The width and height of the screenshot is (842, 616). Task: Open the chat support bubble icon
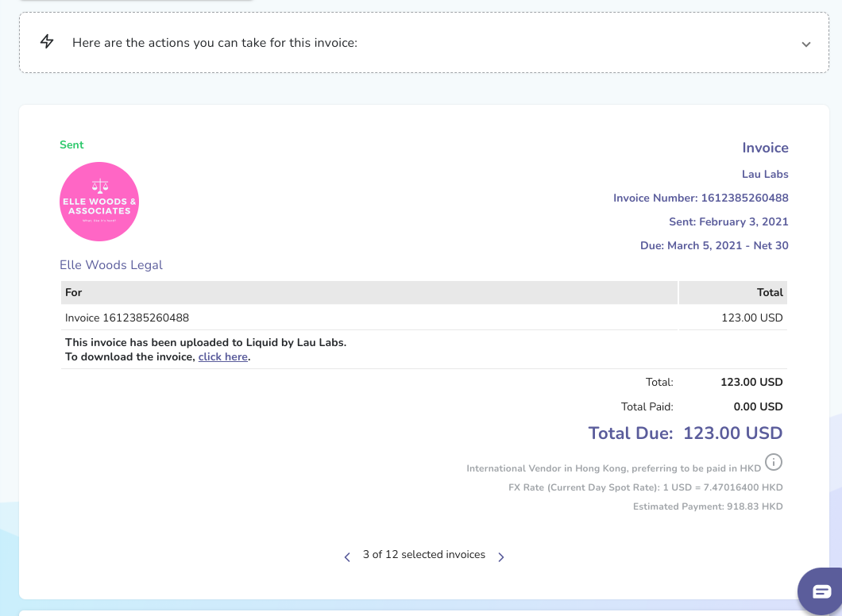click(821, 591)
